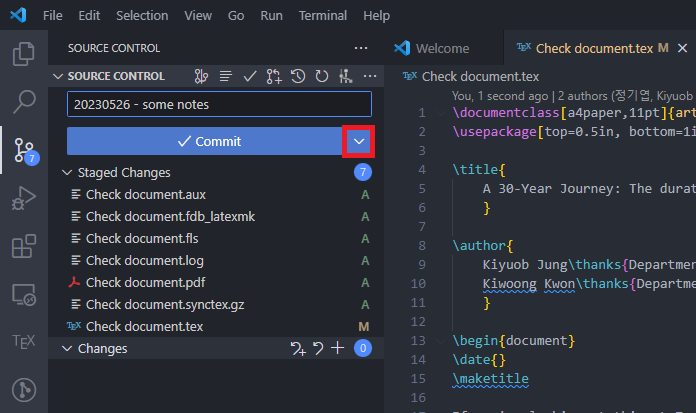
Task: Open the Terminal menu
Action: (323, 16)
